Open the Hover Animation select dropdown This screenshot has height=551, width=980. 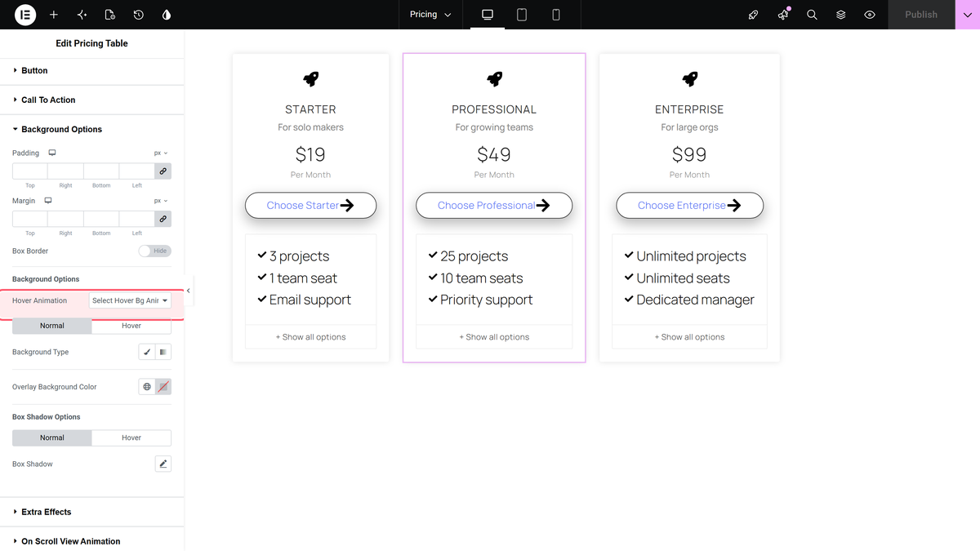[x=130, y=300]
